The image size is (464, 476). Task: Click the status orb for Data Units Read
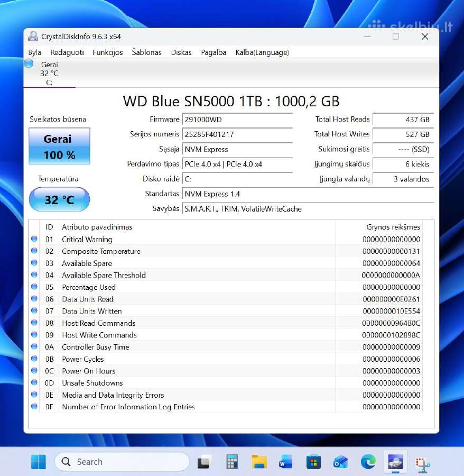click(34, 299)
